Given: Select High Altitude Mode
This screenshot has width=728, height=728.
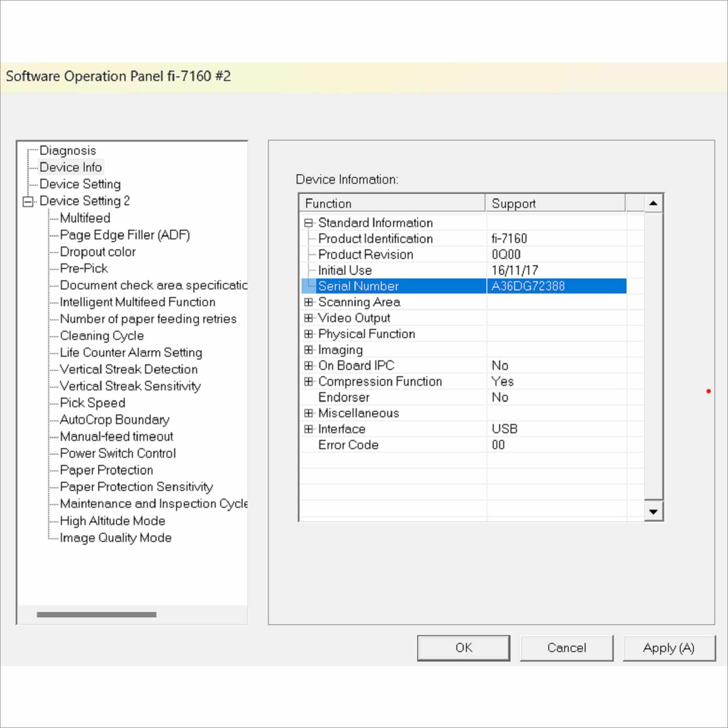Looking at the screenshot, I should 112,521.
